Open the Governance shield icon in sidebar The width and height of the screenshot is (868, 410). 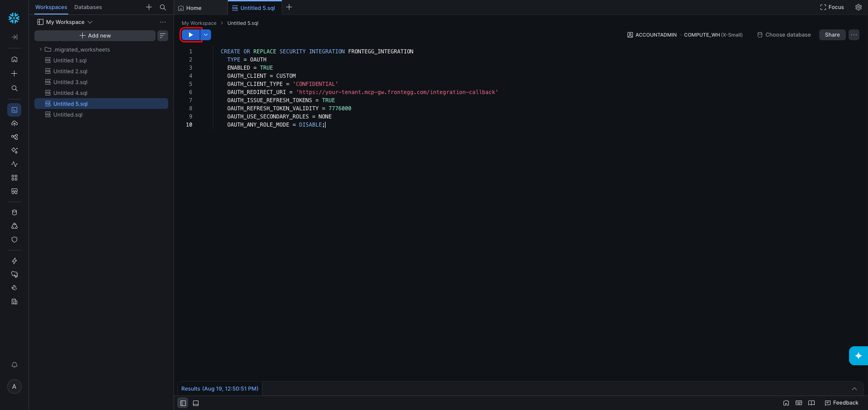[14, 240]
